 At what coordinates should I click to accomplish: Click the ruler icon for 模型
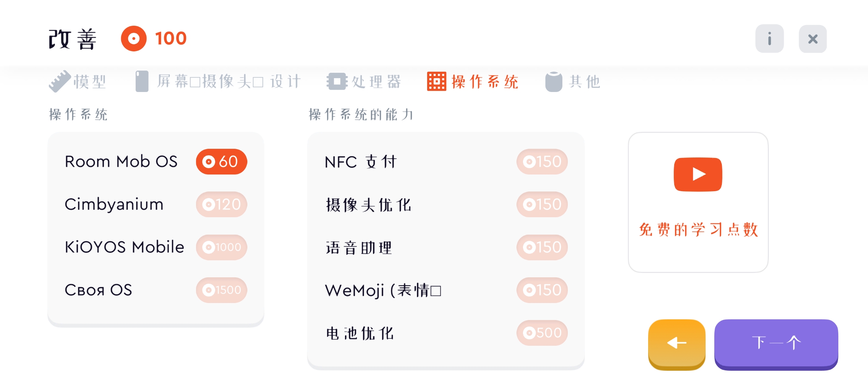60,81
